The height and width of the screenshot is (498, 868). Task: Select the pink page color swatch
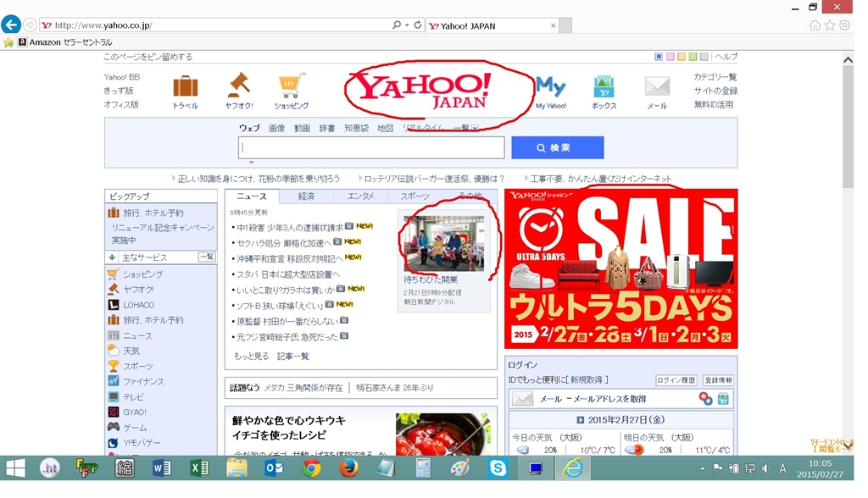pyautogui.click(x=670, y=57)
